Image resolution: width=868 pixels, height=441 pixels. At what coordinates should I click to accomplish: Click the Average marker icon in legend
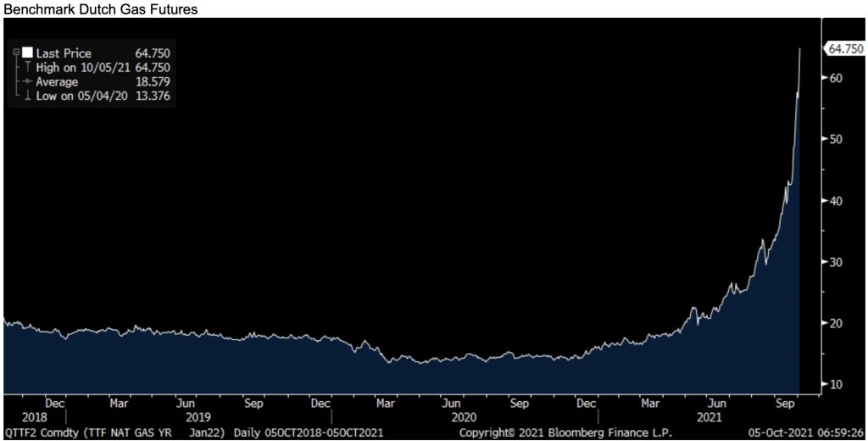[27, 82]
